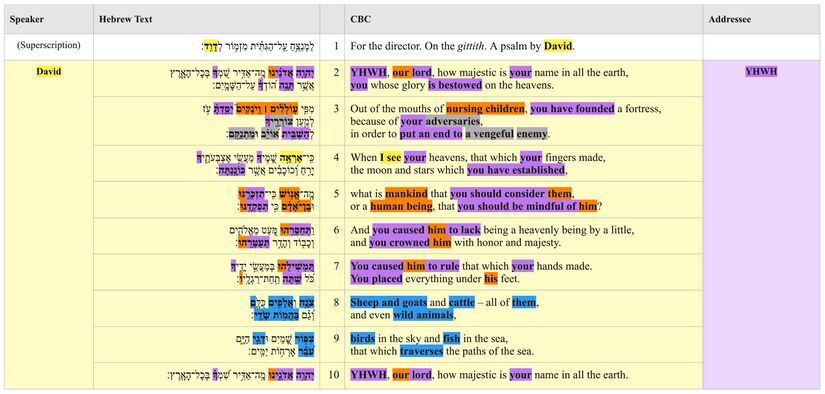
Task: Click verse number 2
Action: coord(336,72)
